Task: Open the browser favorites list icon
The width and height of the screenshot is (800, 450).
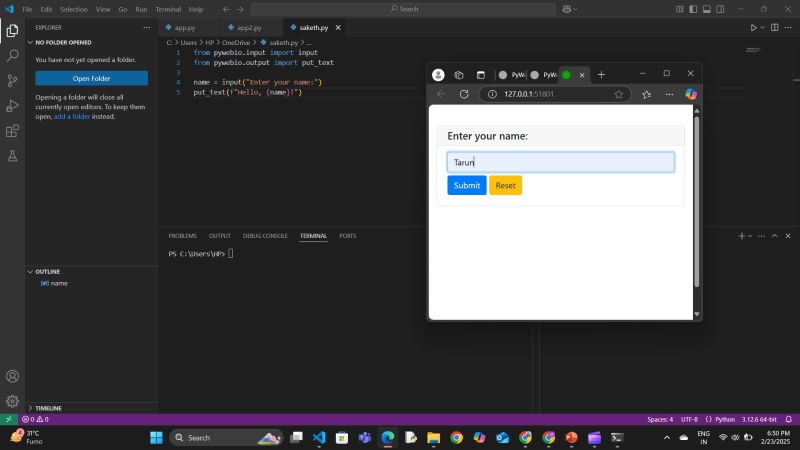Action: (646, 94)
